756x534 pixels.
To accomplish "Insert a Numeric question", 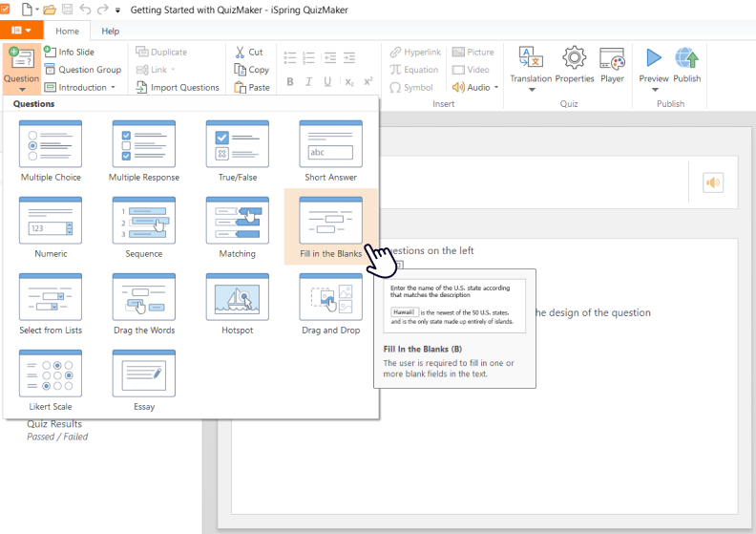I will click(x=51, y=227).
